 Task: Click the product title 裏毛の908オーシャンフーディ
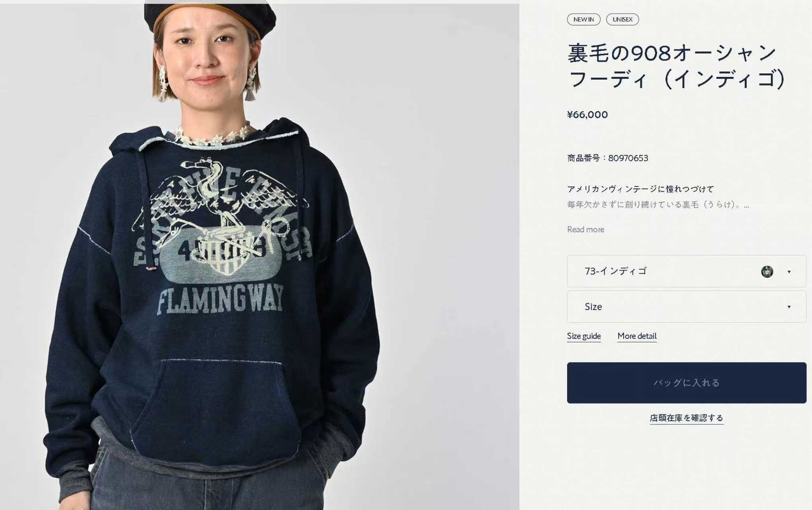(676, 66)
